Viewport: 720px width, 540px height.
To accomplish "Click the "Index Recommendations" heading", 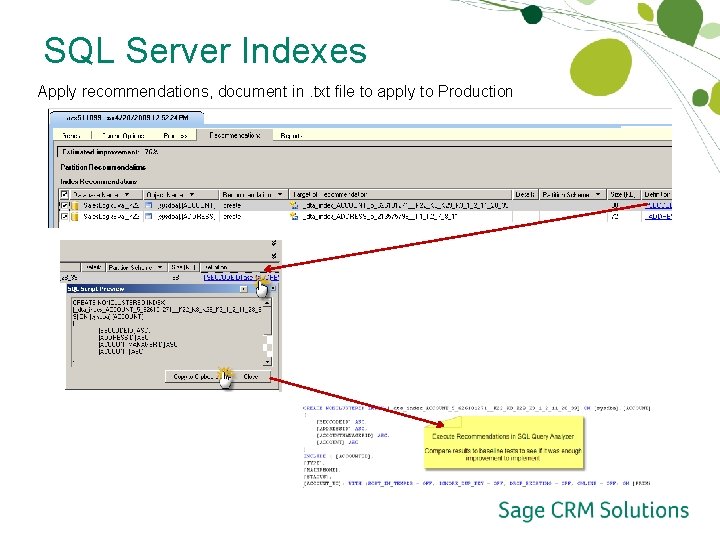I will click(99, 181).
